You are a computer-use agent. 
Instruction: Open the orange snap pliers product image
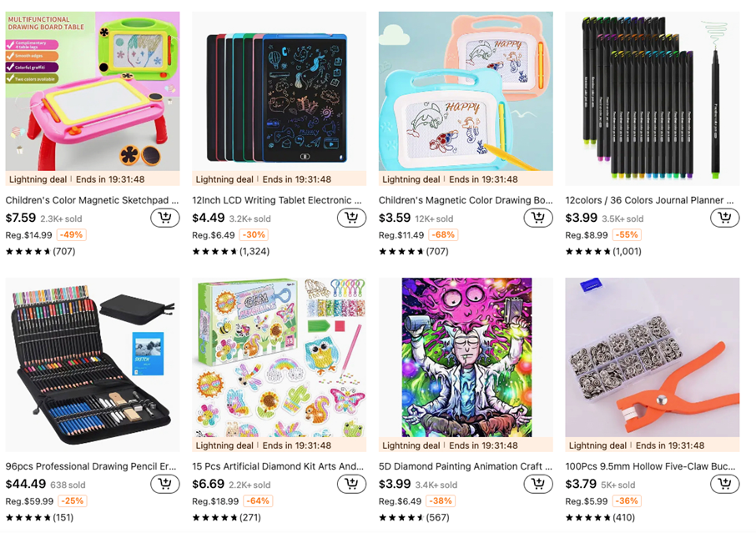[653, 358]
